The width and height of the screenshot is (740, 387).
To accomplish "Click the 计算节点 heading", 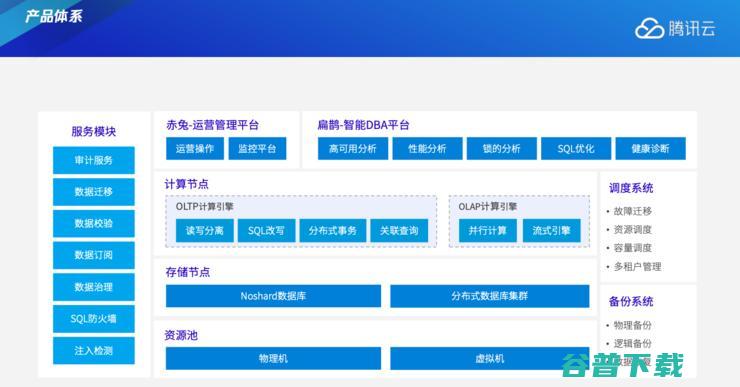I will (x=186, y=184).
